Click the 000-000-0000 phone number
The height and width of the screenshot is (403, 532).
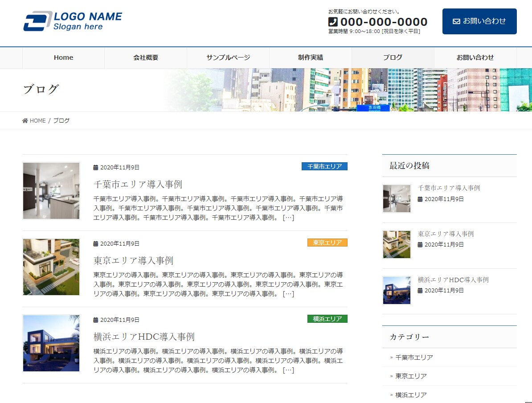click(x=384, y=22)
